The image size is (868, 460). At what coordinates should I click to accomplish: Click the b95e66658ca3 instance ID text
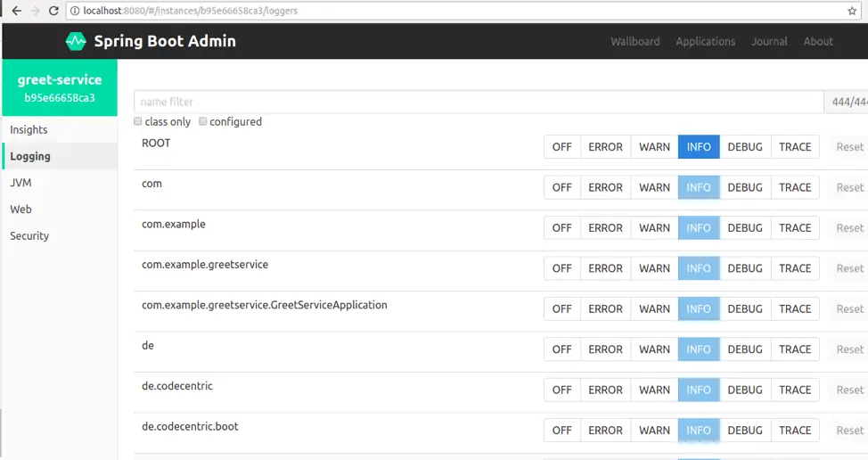coord(60,98)
